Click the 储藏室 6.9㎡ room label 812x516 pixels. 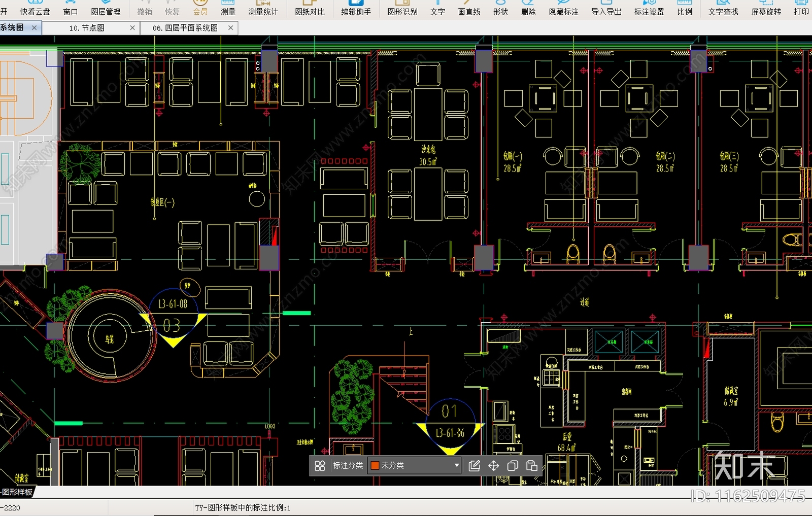[731, 396]
